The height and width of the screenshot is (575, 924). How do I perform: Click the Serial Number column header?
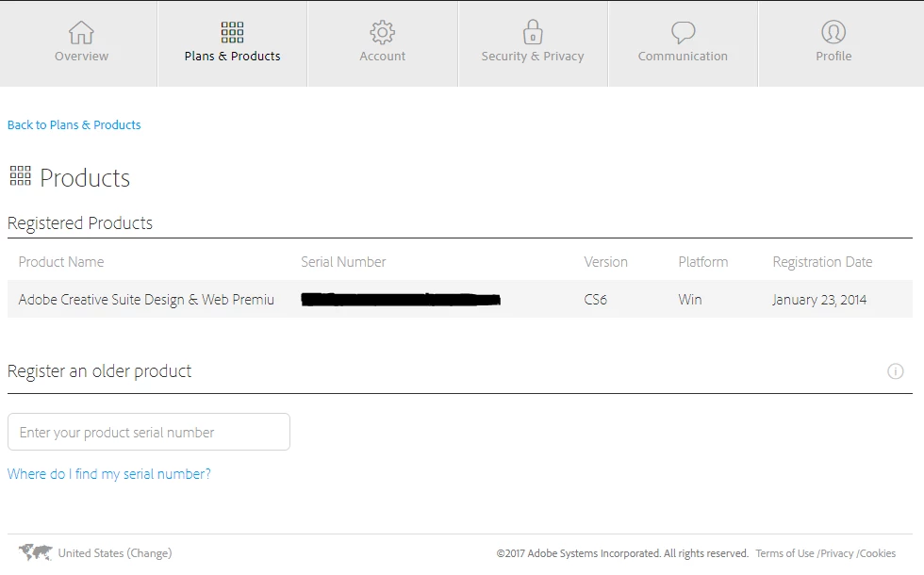coord(343,262)
